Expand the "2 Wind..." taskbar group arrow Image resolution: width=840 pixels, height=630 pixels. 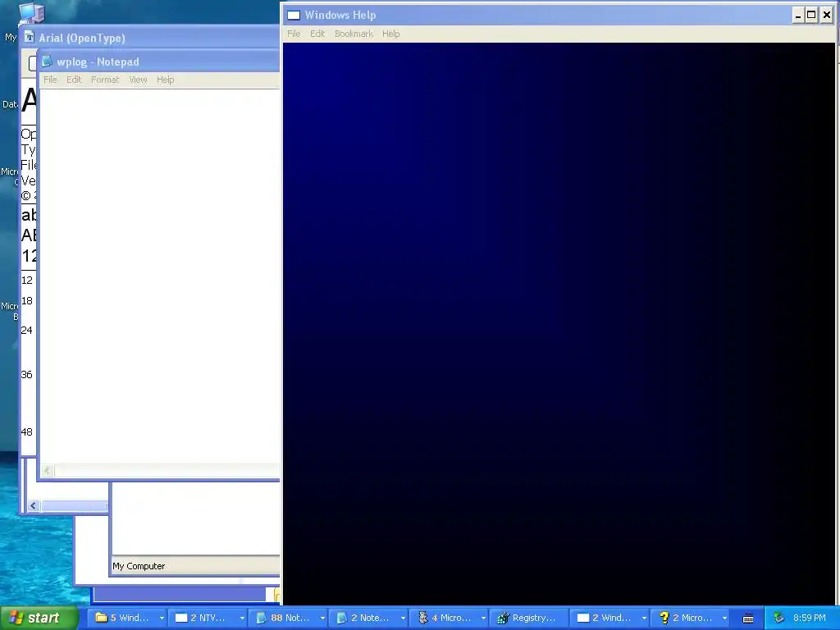pos(643,619)
